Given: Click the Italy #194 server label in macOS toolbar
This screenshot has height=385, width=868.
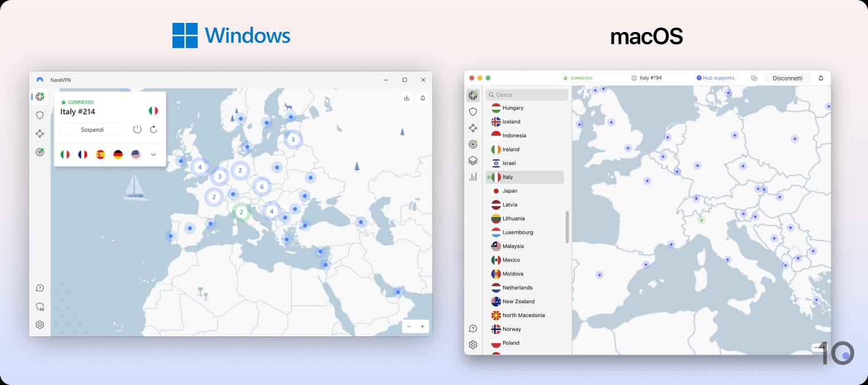Looking at the screenshot, I should (646, 78).
